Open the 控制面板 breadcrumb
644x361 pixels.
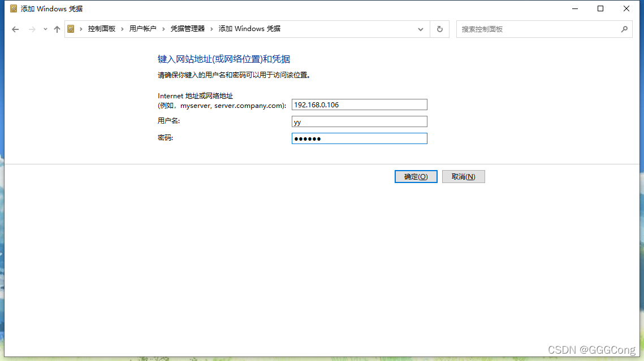pyautogui.click(x=101, y=29)
